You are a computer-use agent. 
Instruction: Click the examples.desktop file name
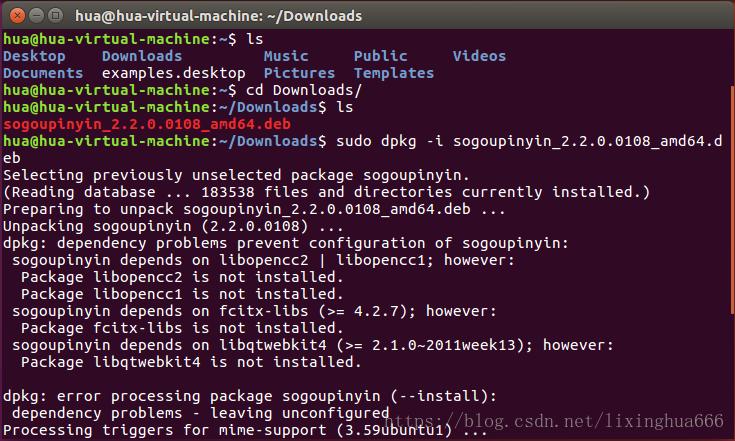tap(173, 73)
